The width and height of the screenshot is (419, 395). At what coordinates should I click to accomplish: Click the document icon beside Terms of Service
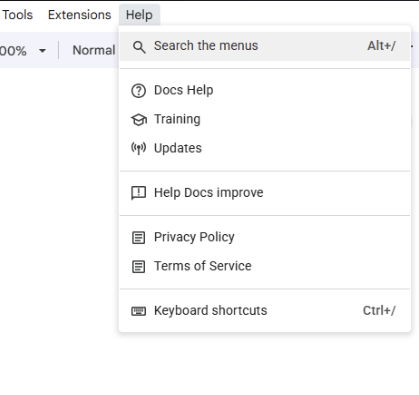click(x=138, y=267)
